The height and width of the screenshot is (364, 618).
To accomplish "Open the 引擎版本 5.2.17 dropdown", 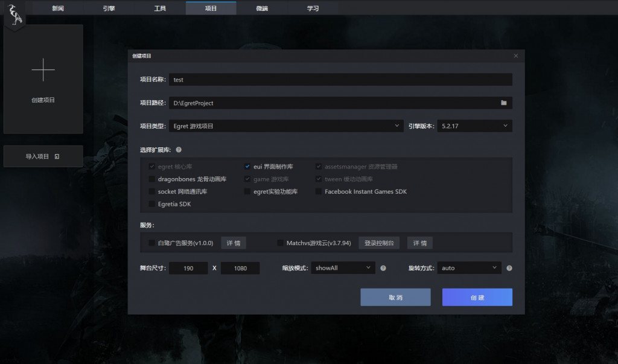I will tap(474, 126).
